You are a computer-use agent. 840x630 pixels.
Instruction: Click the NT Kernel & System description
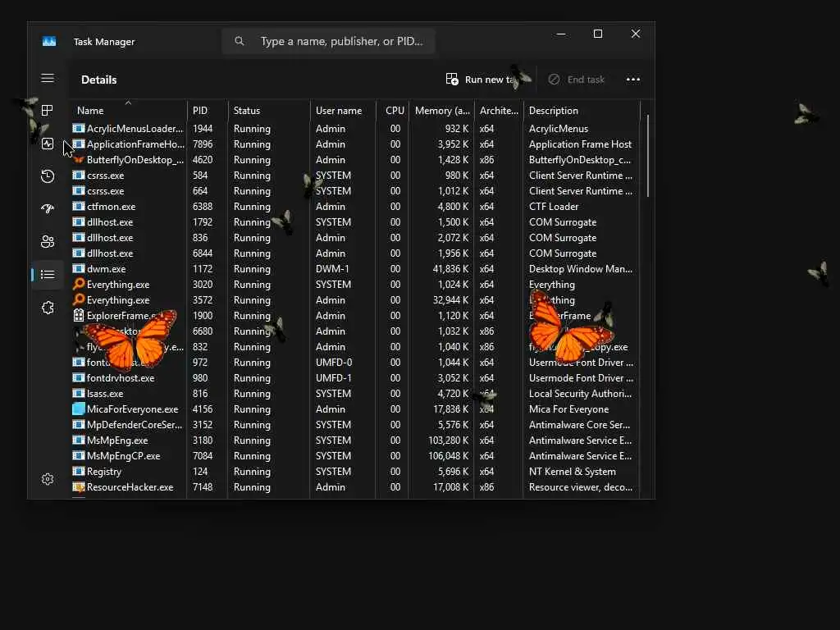pos(572,472)
